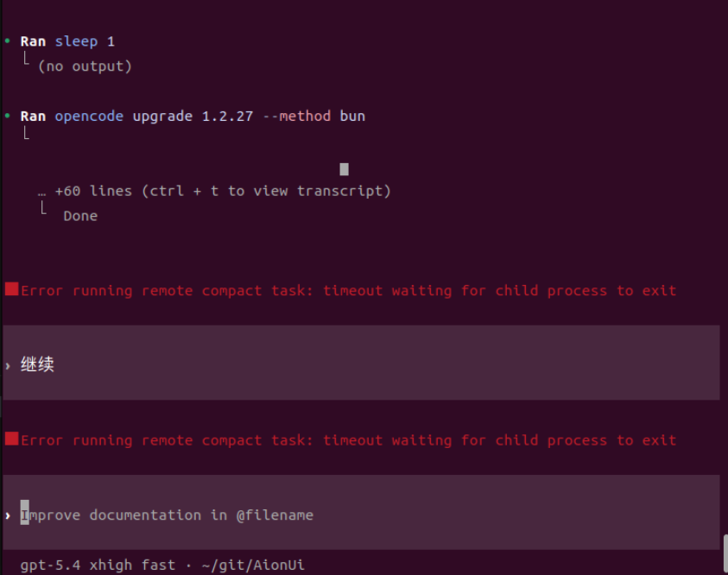Click the terminal scrollbar thumb at right edge
728x575 pixels.
pos(725,554)
